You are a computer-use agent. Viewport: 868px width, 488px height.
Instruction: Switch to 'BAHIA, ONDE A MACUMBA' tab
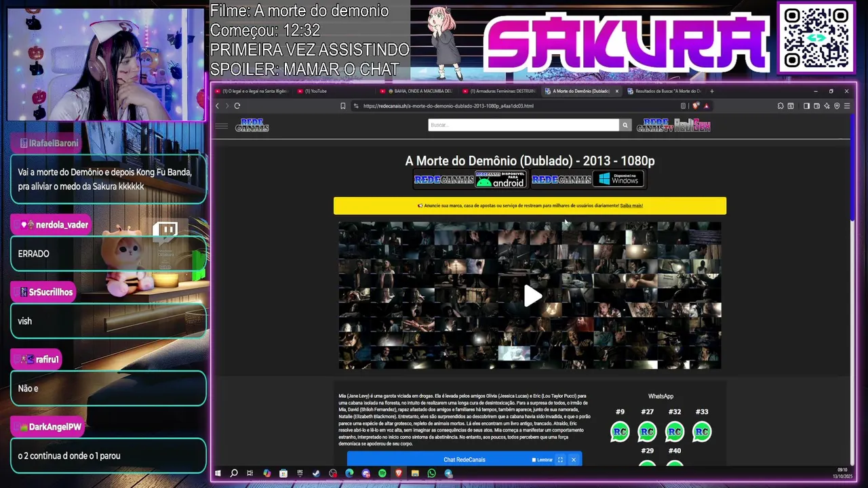pos(417,91)
